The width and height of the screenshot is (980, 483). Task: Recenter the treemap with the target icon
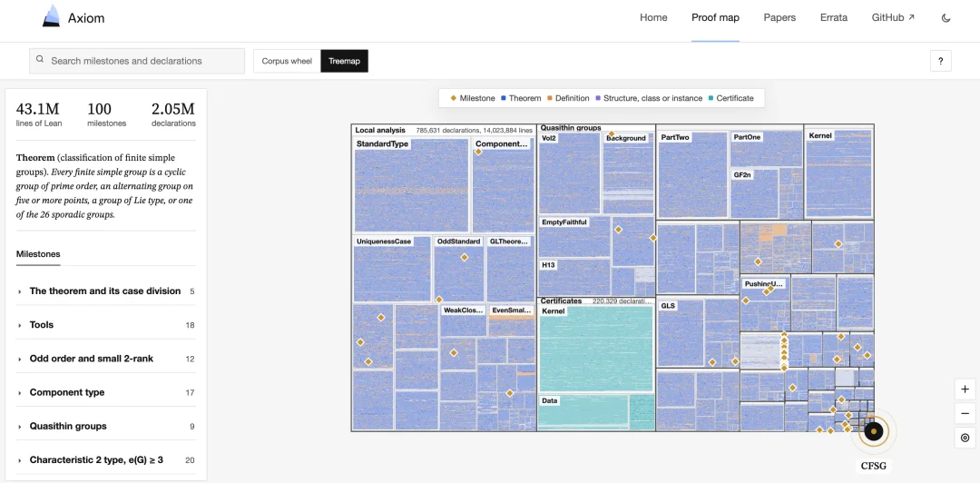[965, 438]
